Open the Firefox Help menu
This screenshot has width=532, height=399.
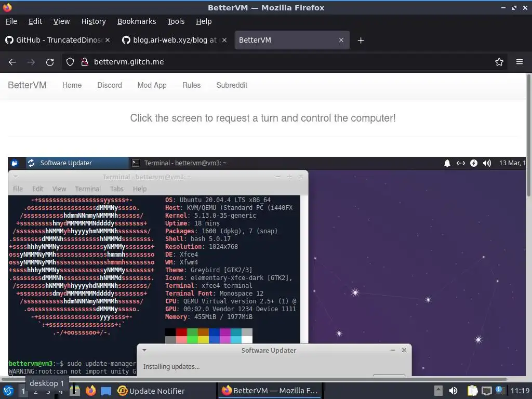204,21
